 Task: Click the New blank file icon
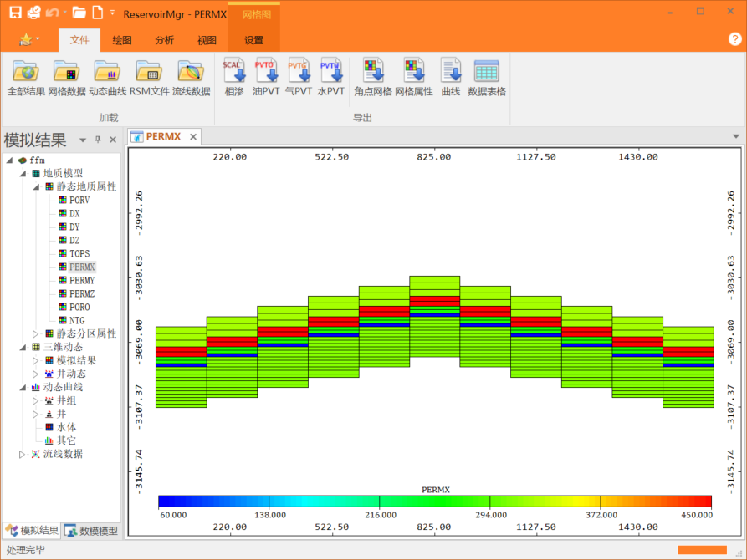coord(97,13)
